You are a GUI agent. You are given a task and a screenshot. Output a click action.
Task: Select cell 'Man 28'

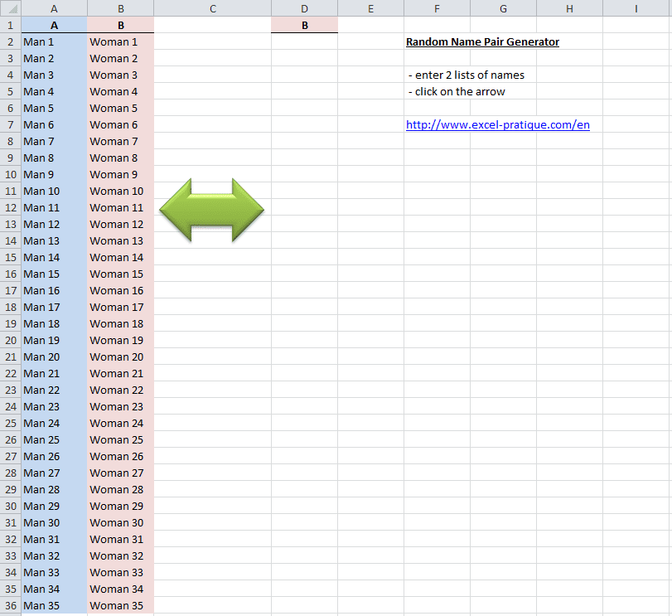(x=54, y=489)
